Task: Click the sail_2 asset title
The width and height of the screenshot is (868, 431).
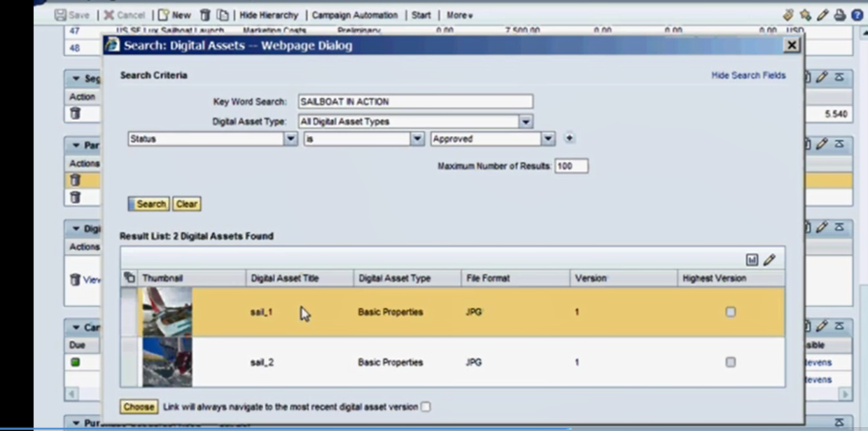Action: tap(261, 362)
